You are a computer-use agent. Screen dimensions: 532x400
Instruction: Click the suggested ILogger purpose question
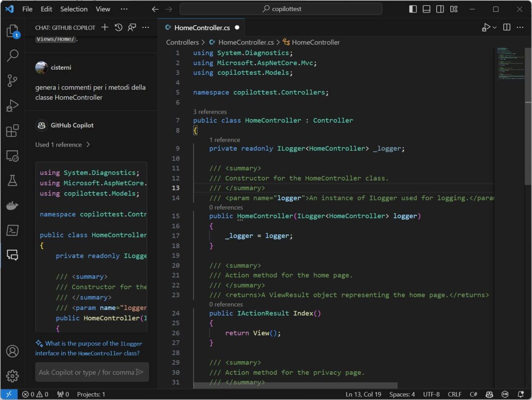[89, 348]
